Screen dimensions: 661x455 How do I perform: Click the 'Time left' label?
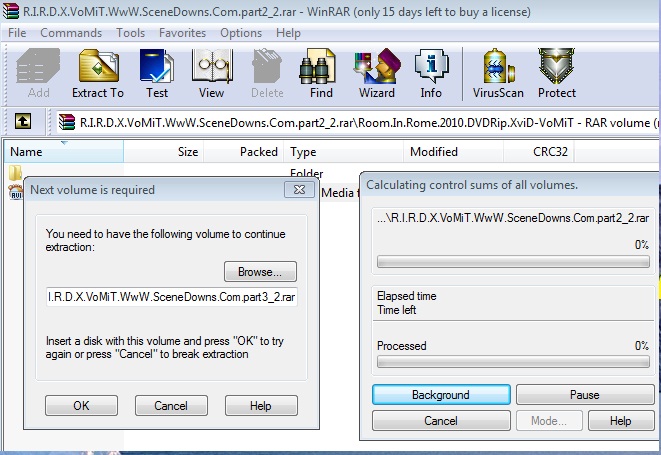point(397,310)
